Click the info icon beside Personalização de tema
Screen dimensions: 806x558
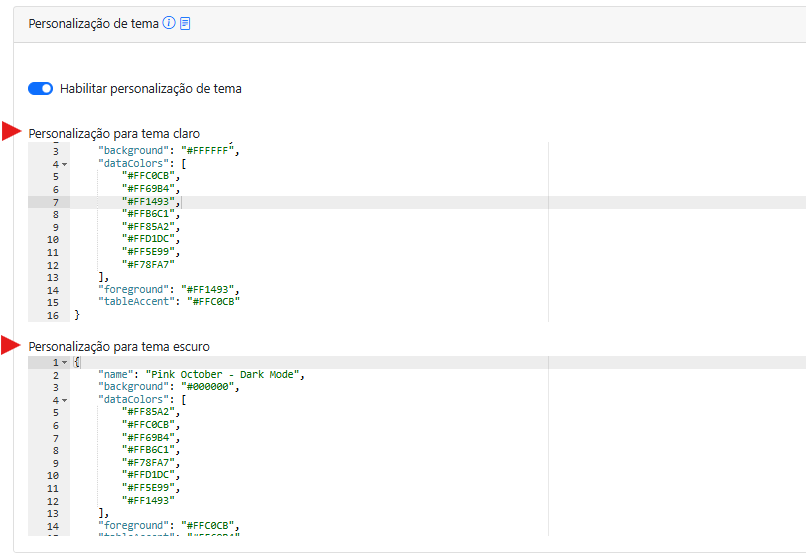tap(168, 23)
